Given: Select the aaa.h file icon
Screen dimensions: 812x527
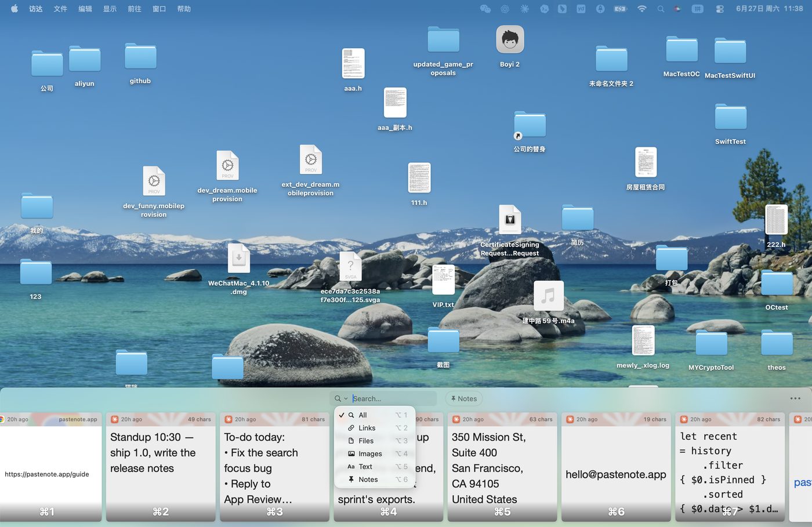Looking at the screenshot, I should point(353,64).
